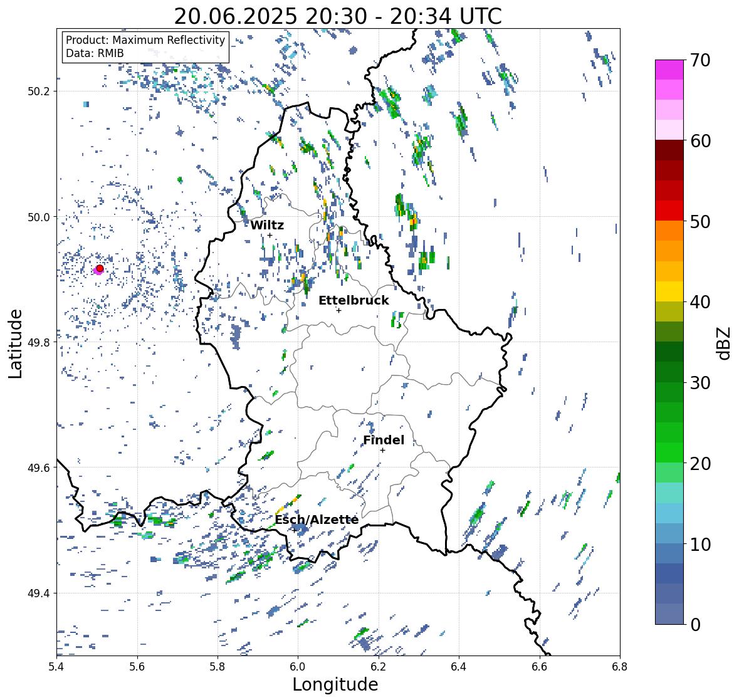Click the Findel station label

coord(384,440)
